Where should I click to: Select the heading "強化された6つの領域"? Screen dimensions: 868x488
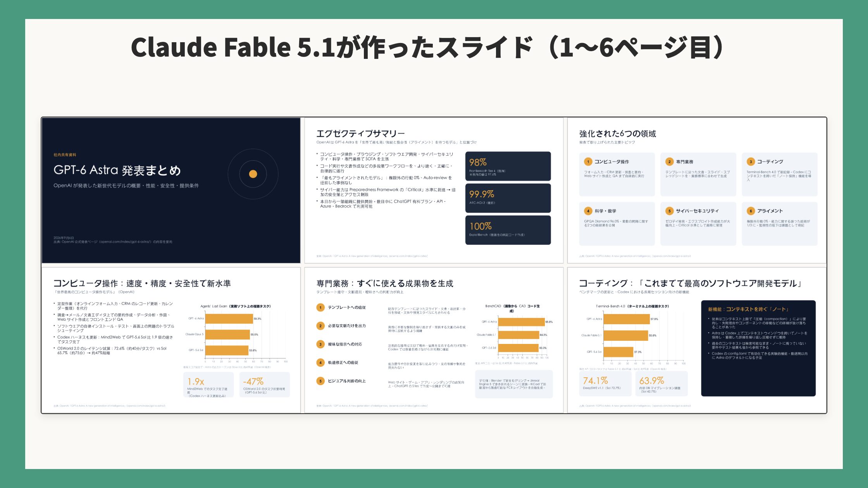point(618,134)
